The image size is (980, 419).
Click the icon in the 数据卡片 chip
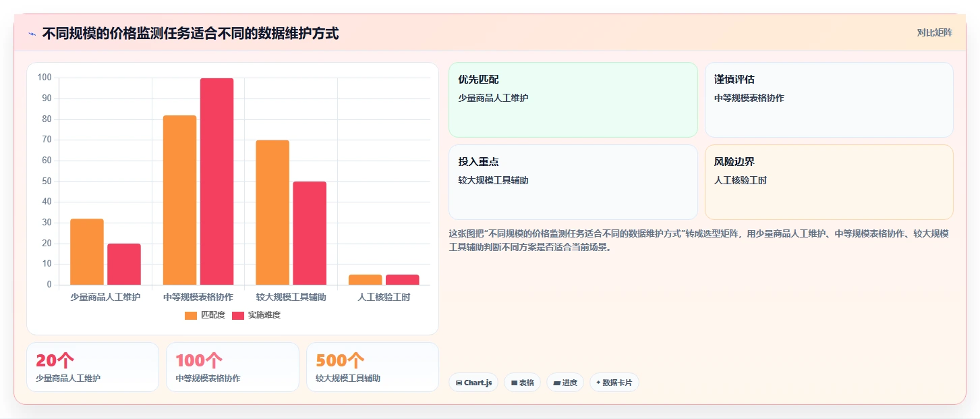tap(598, 383)
